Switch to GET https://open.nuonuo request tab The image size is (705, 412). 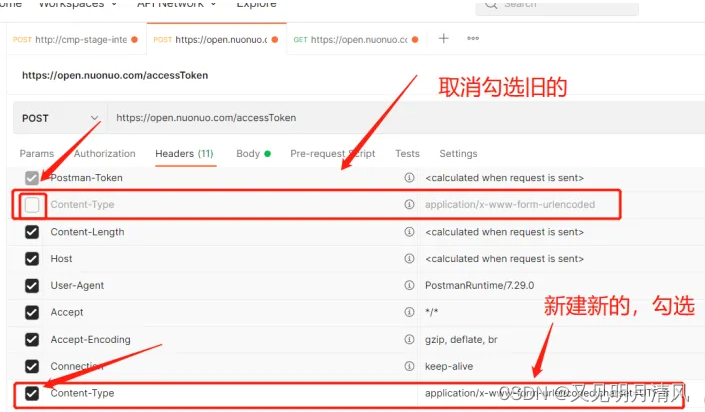pos(356,40)
